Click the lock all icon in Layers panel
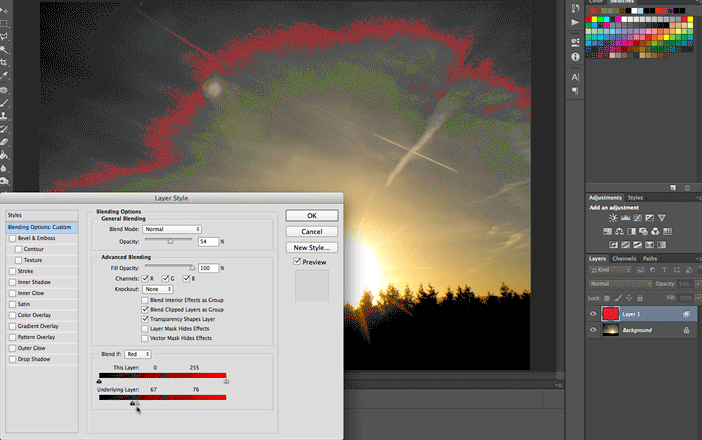This screenshot has width=702, height=440. click(x=640, y=298)
